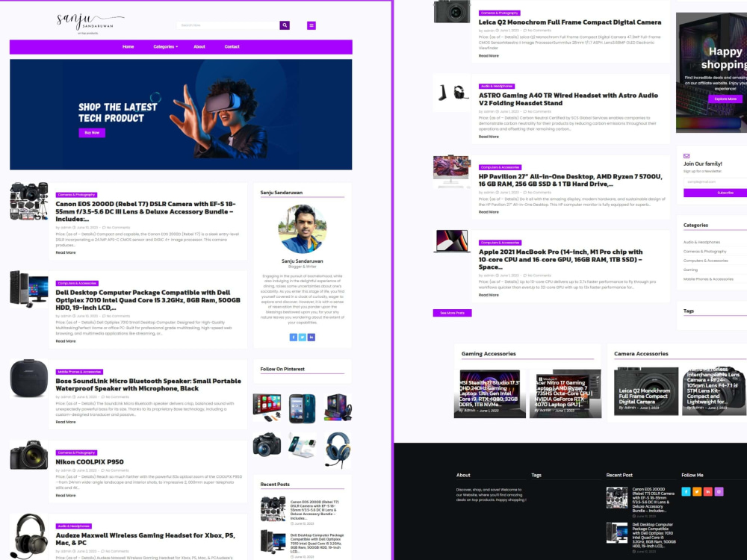
Task: Click the Explore More button
Action: pos(725,99)
